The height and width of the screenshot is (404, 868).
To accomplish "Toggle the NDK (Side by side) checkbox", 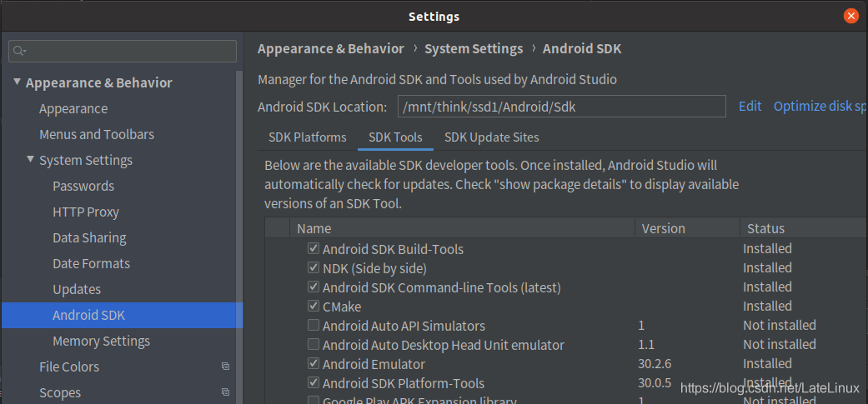I will pos(314,268).
